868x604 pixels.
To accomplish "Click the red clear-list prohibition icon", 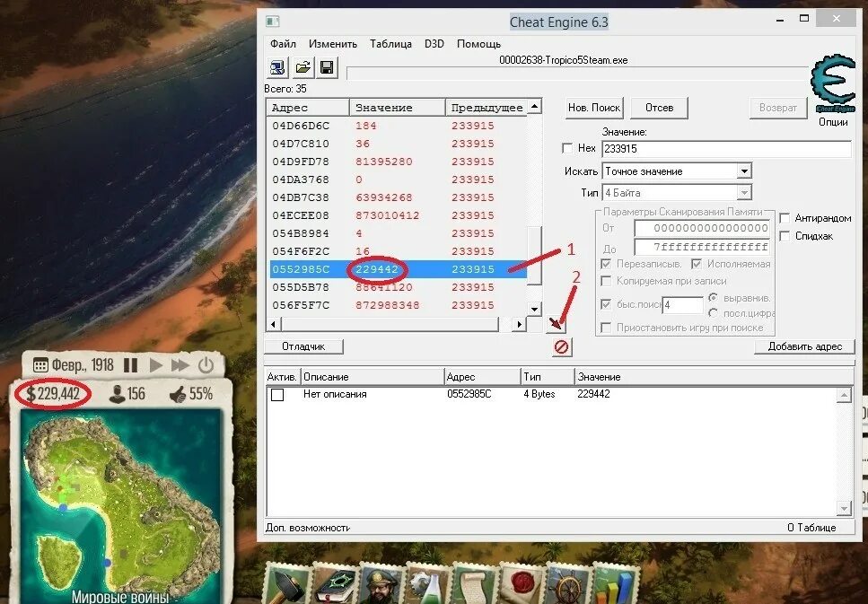I will (561, 347).
